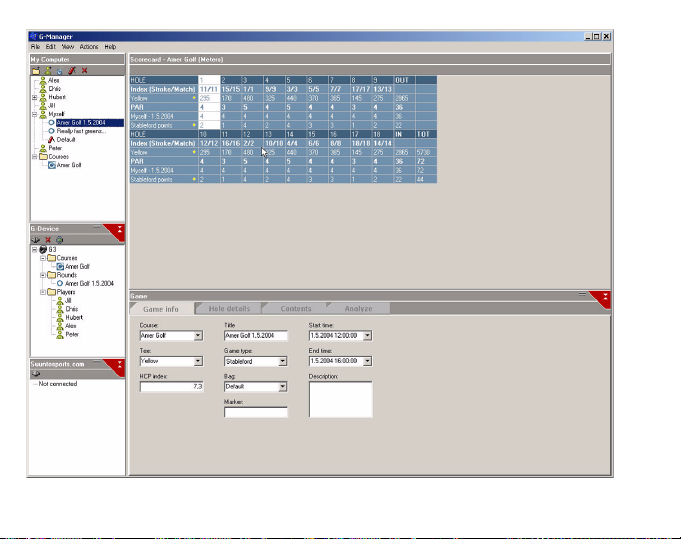Screen dimensions: 681x539
Task: Click the red delete X in My Computer toolbar
Action: [x=85, y=70]
